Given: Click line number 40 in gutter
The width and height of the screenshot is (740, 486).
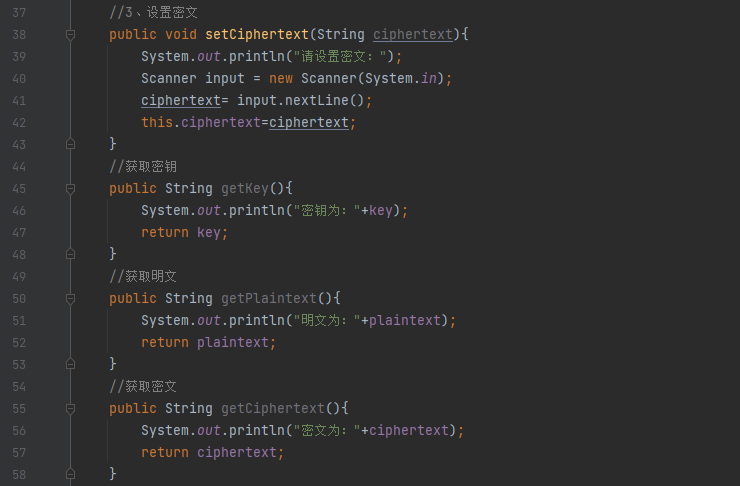Looking at the screenshot, I should click(x=19, y=79).
